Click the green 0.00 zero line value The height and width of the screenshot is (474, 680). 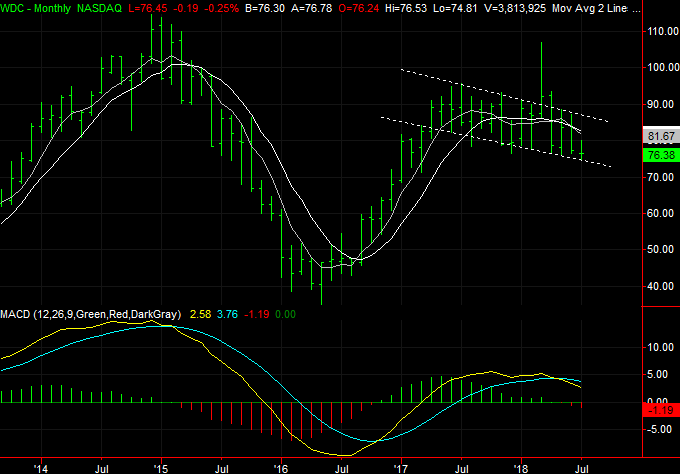[x=285, y=314]
